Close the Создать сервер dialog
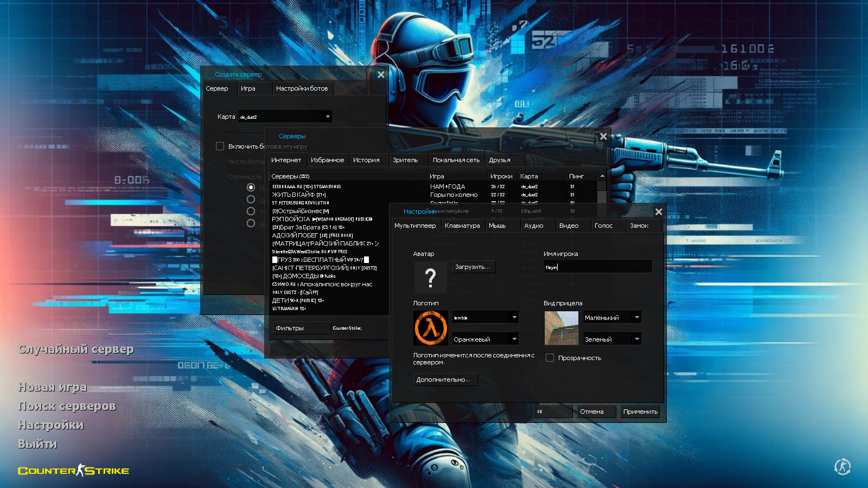This screenshot has width=868, height=488. (x=381, y=75)
